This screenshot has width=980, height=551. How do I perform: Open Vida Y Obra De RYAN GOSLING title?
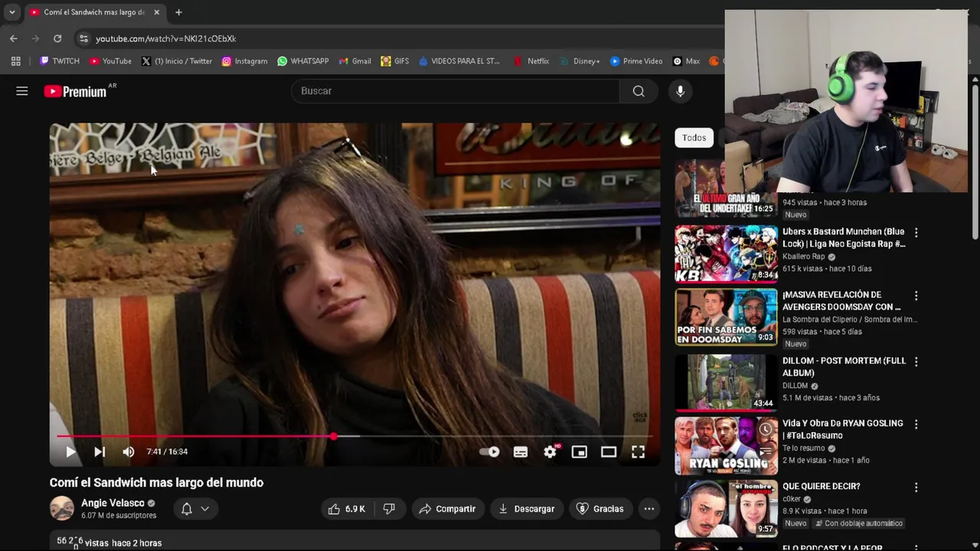[x=843, y=429]
